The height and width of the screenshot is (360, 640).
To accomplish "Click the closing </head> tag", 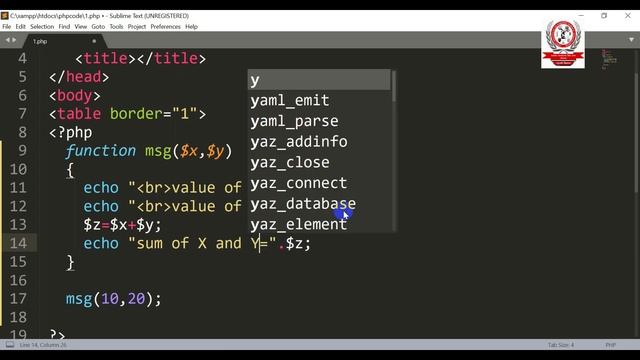I will click(x=79, y=77).
